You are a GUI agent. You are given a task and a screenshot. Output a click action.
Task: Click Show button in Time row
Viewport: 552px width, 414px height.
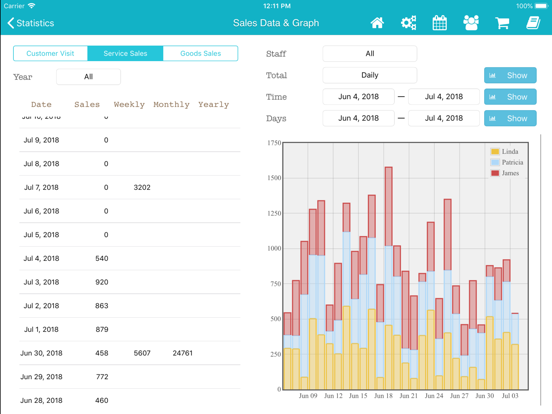[x=510, y=97]
